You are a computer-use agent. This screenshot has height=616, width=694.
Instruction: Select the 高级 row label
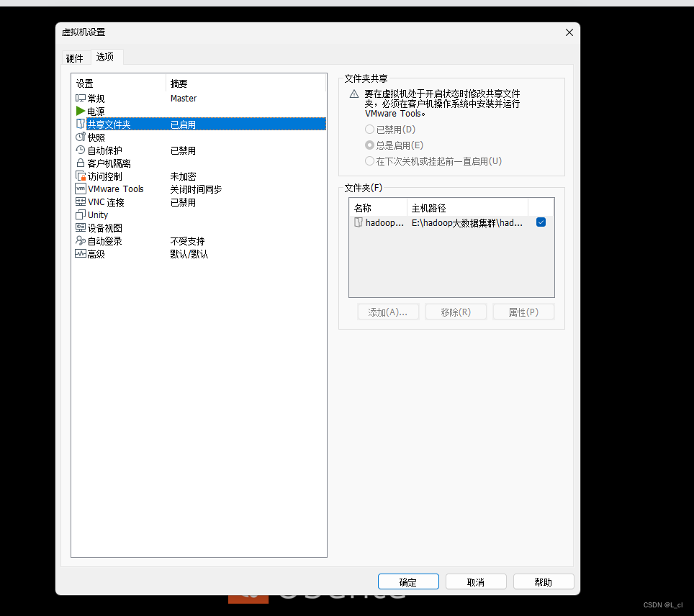click(x=96, y=254)
